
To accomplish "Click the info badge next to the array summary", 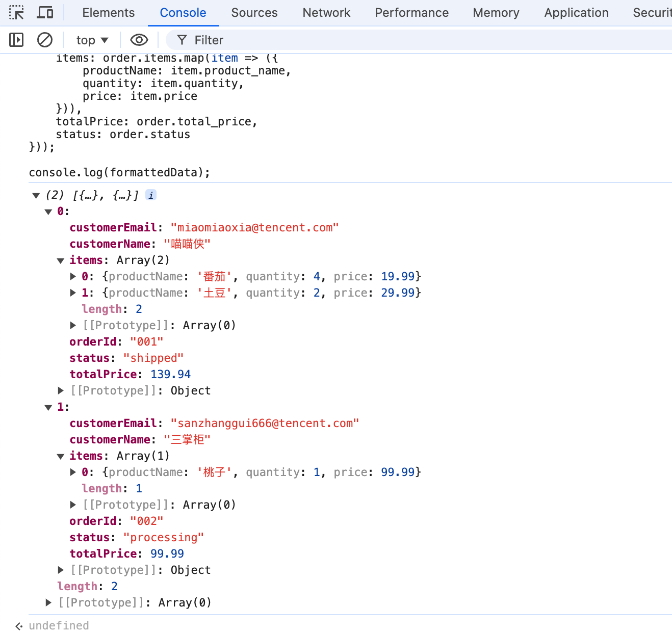I will coord(151,195).
